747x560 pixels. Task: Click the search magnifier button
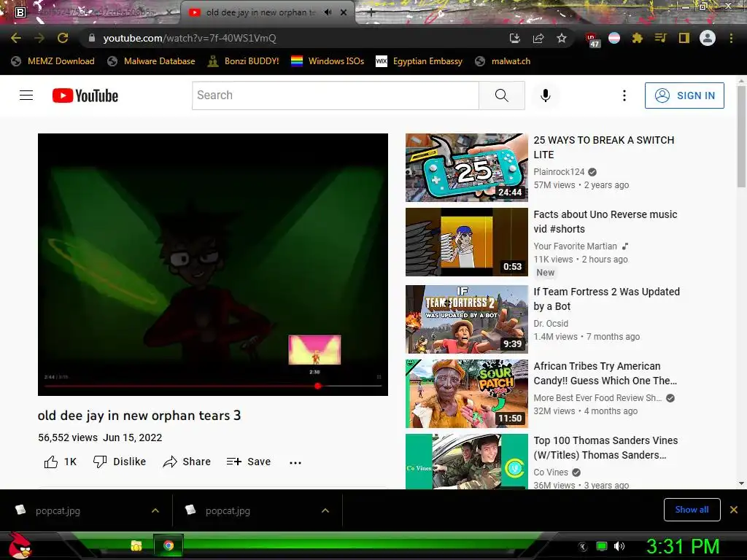click(502, 96)
